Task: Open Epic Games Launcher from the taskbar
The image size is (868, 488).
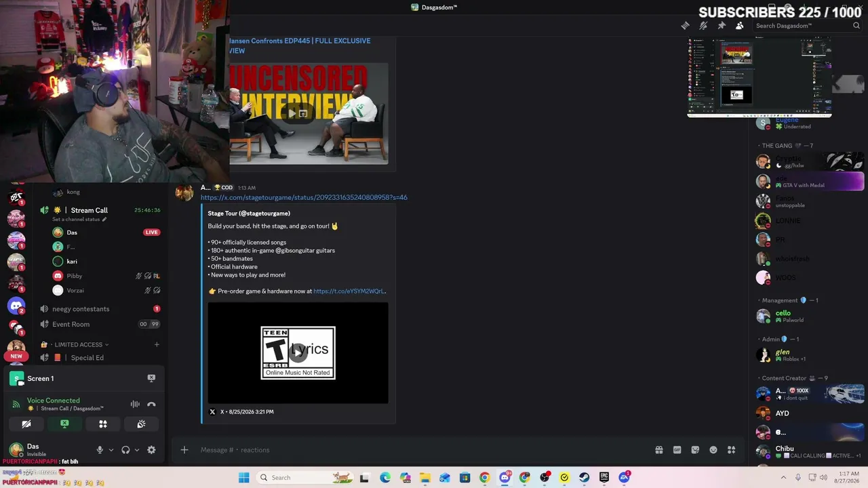Action: (604, 478)
